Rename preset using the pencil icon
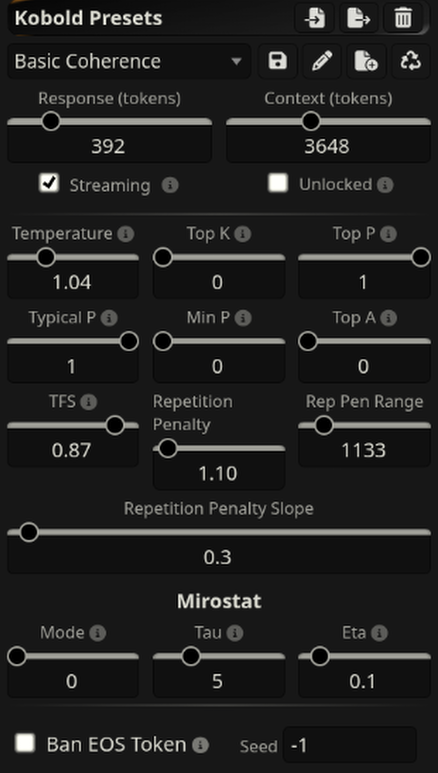Viewport: 438px width, 773px height. [x=322, y=61]
